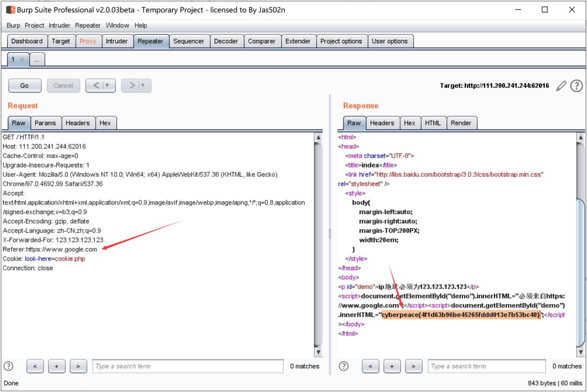Open Repeater help question mark icon
587x392 pixels.
coord(576,86)
